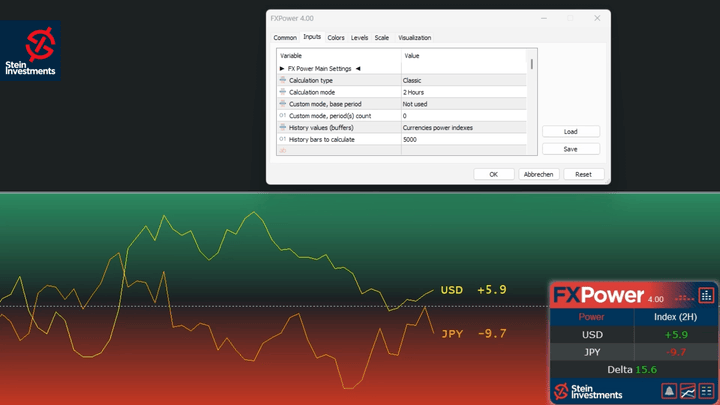
Task: Click the list layout icon at panel bottom
Action: (x=706, y=391)
